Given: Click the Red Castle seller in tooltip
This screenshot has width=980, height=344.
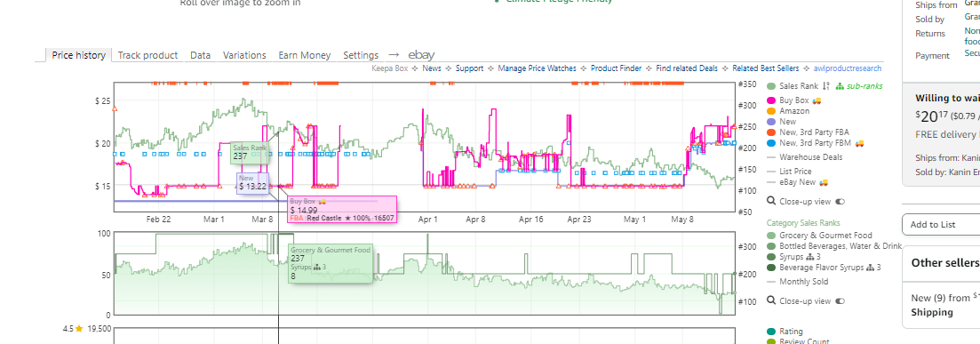Looking at the screenshot, I should 323,219.
